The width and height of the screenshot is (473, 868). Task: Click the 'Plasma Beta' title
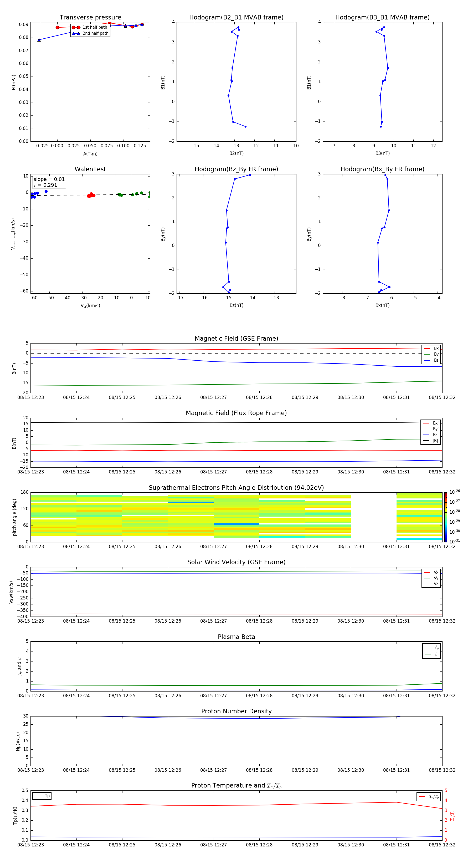pos(236,637)
